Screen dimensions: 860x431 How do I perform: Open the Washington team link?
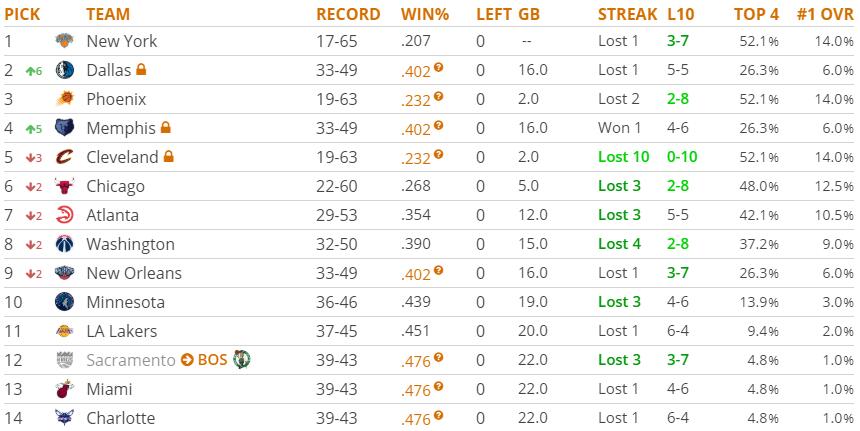(x=131, y=244)
